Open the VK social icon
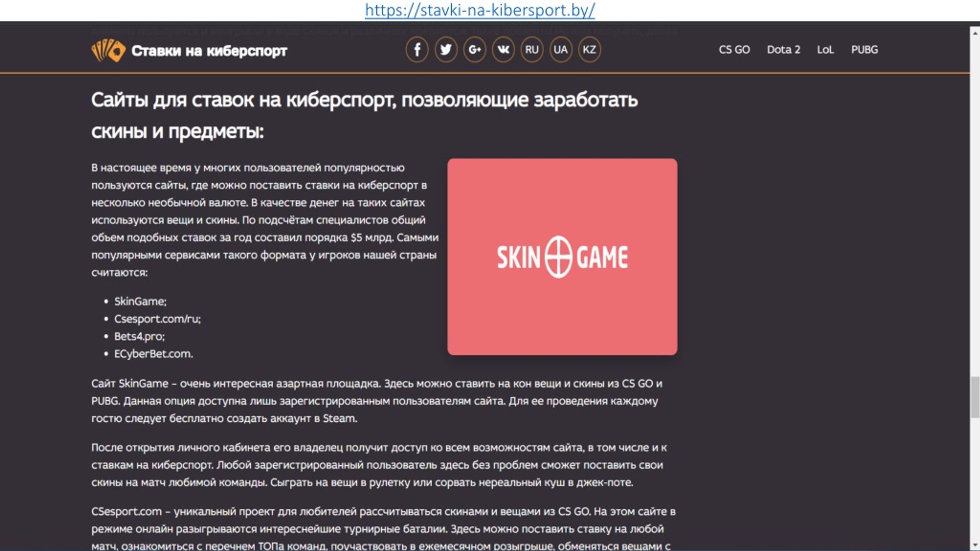This screenshot has width=980, height=551. pyautogui.click(x=503, y=50)
